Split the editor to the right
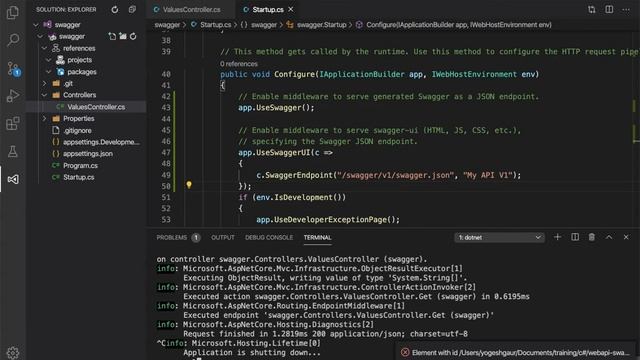The image size is (640, 360). (609, 9)
